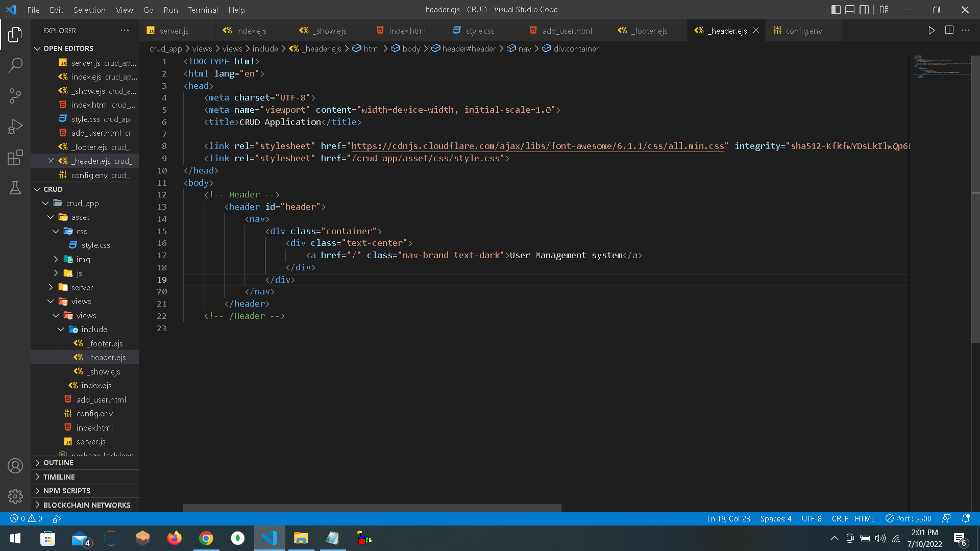Click the horizontal editor scrollbar
The image size is (980, 551).
pyautogui.click(x=372, y=508)
